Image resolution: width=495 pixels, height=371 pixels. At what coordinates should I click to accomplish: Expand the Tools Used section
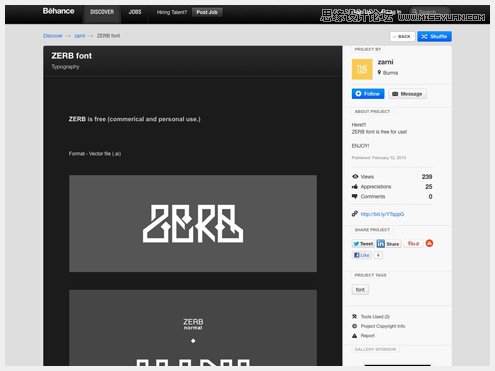(x=375, y=316)
